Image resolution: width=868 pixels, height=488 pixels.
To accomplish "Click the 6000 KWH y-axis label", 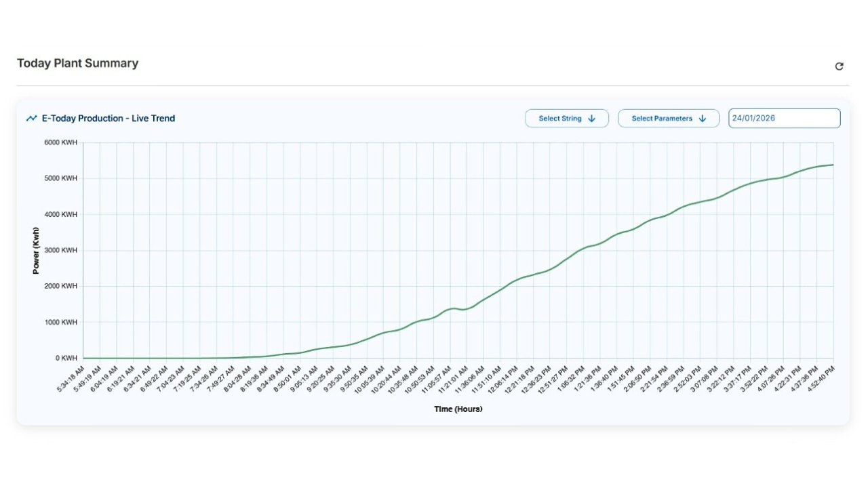I will [x=61, y=143].
